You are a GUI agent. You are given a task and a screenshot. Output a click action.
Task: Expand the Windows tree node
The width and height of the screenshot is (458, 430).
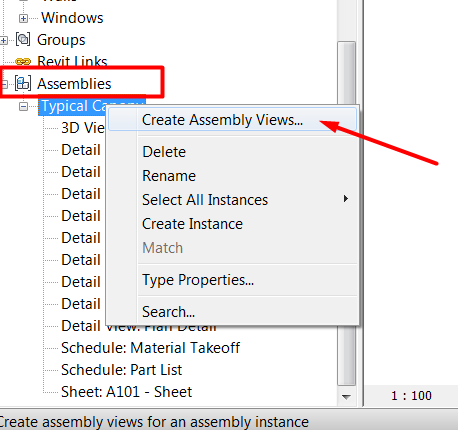point(23,18)
